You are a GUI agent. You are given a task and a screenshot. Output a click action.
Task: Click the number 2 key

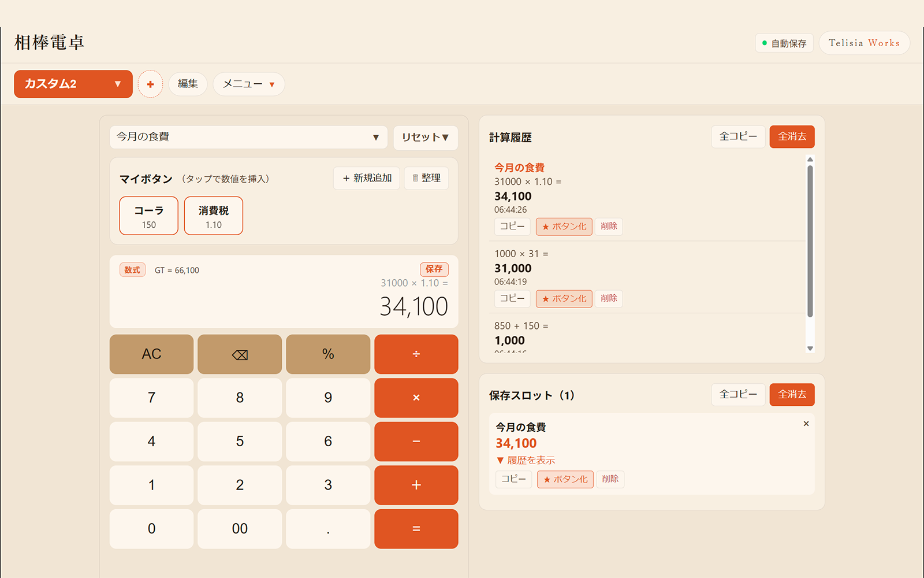coord(240,485)
